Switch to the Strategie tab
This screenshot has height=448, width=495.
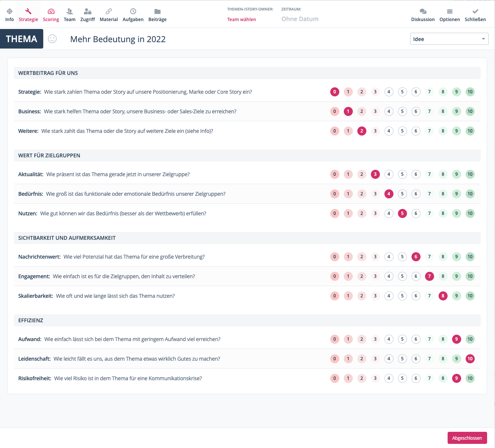click(x=28, y=15)
